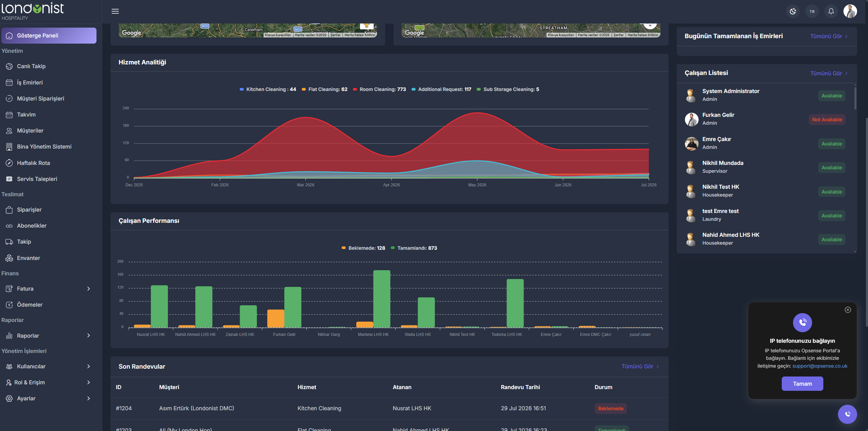Image resolution: width=868 pixels, height=431 pixels.
Task: Click the TR language selector
Action: click(x=812, y=11)
